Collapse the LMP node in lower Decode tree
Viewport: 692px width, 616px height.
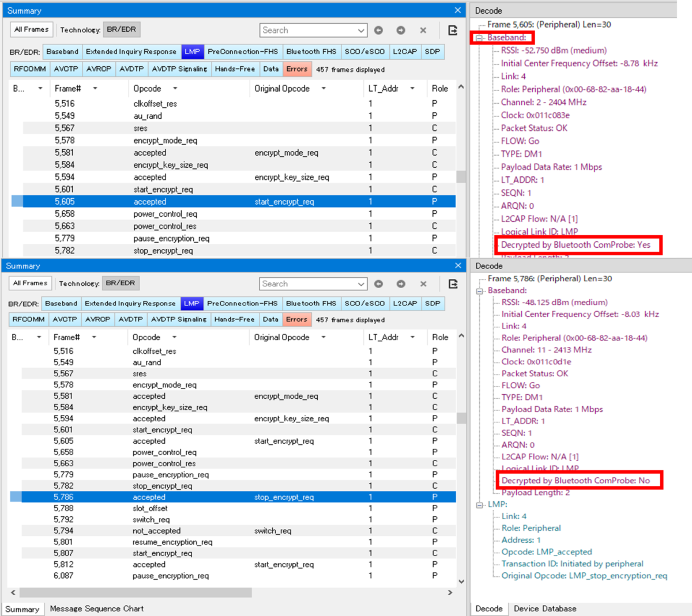(x=480, y=505)
